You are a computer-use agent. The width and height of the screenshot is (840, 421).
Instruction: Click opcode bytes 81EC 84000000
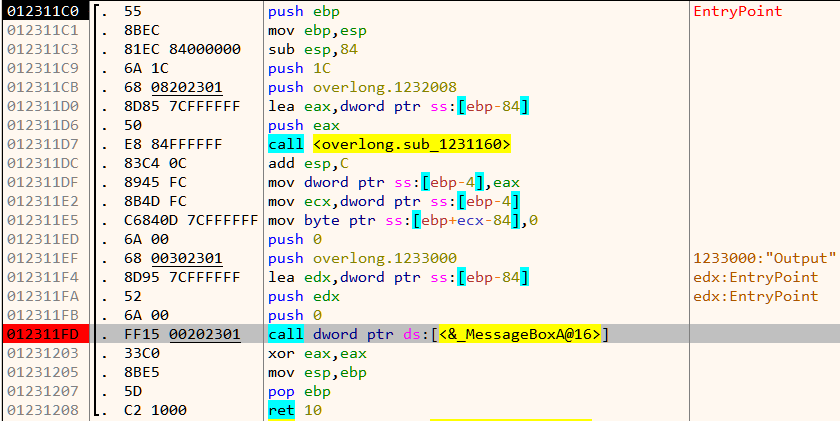click(x=182, y=49)
